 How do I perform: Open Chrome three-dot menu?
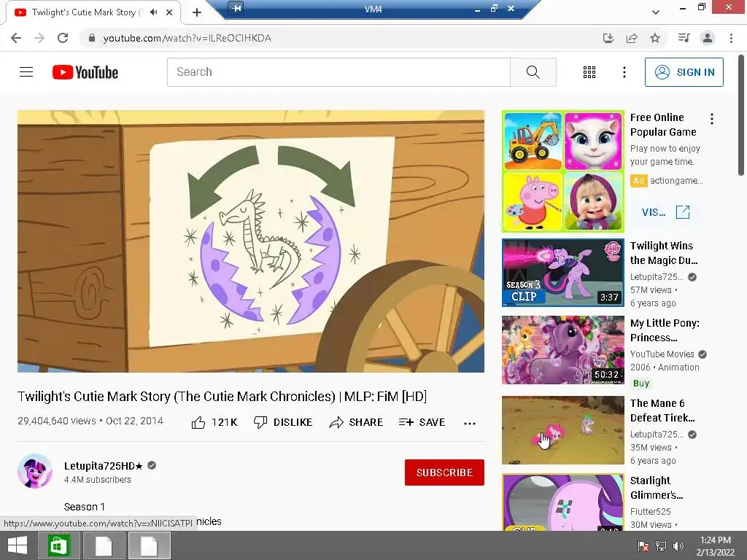pyautogui.click(x=731, y=38)
